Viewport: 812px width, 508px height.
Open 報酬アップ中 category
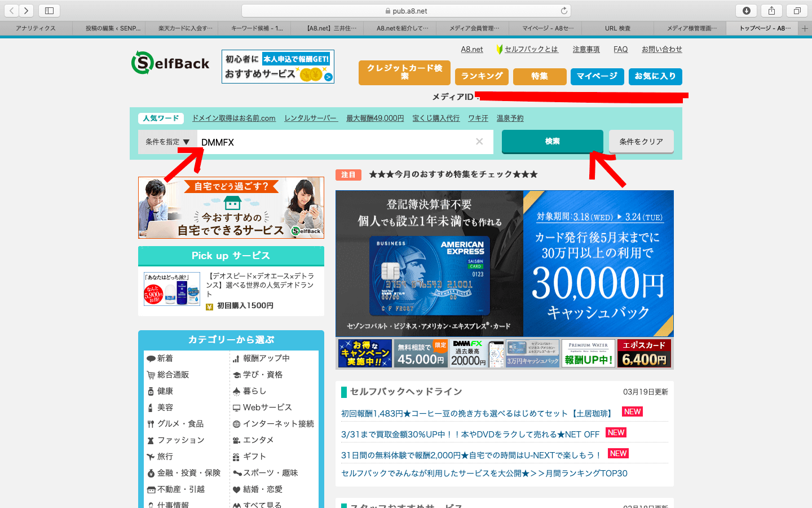click(x=261, y=358)
